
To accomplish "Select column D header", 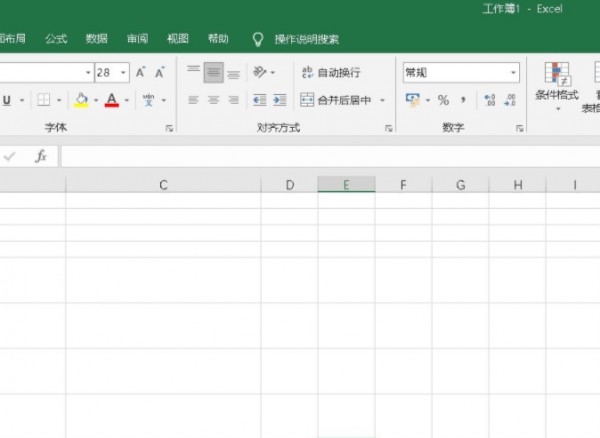I will 290,185.
